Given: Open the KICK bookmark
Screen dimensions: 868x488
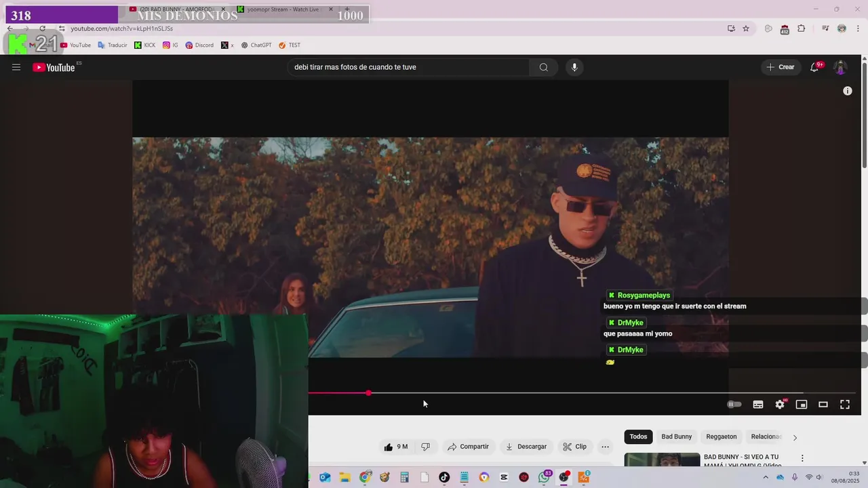Looking at the screenshot, I should tap(145, 45).
